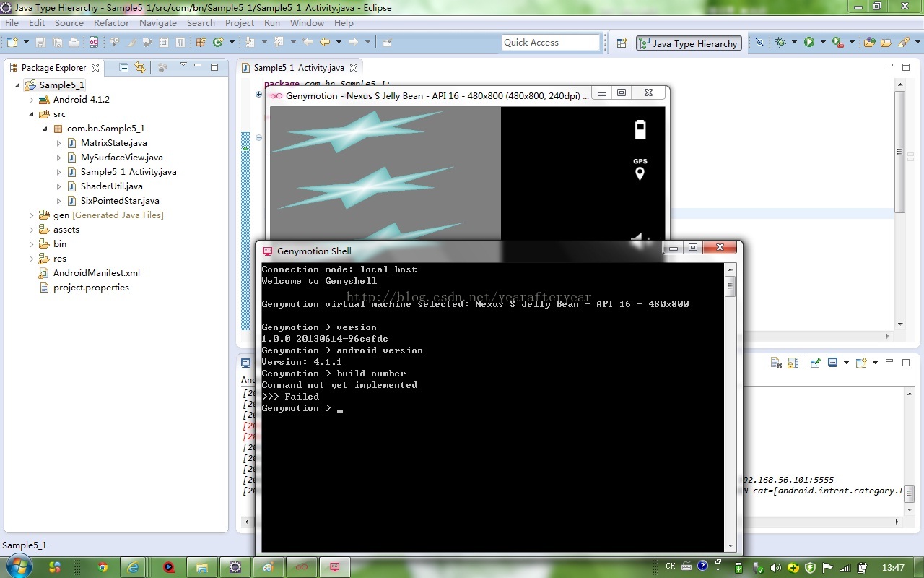
Task: Open the Back history dropdown arrow
Action: point(339,42)
